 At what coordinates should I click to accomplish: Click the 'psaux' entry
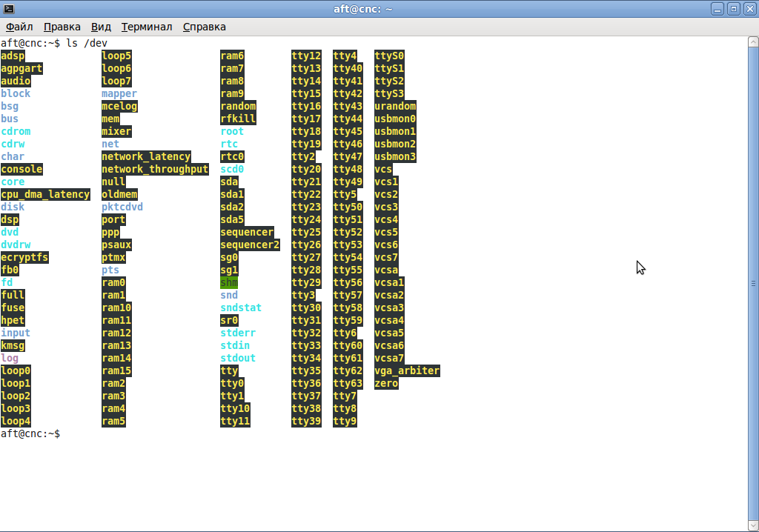click(116, 245)
